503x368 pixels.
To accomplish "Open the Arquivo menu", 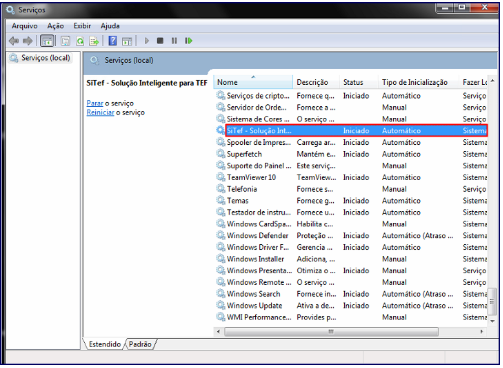I will point(25,26).
